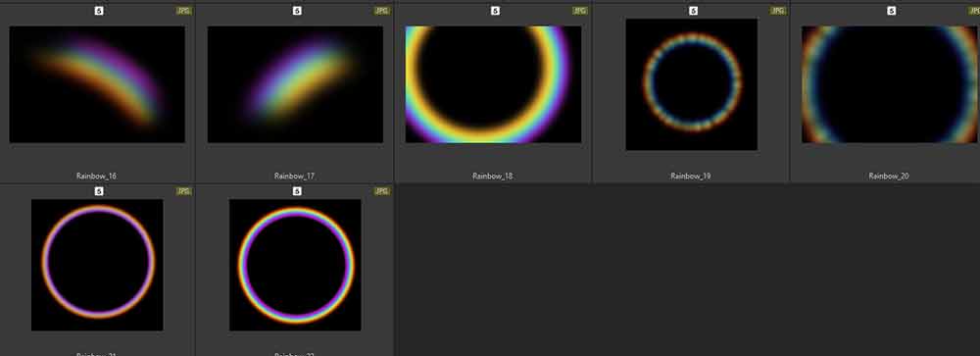Viewport: 980px width, 356px height.
Task: Click the "5" badge icon above Rainbow_16
Action: (x=99, y=11)
